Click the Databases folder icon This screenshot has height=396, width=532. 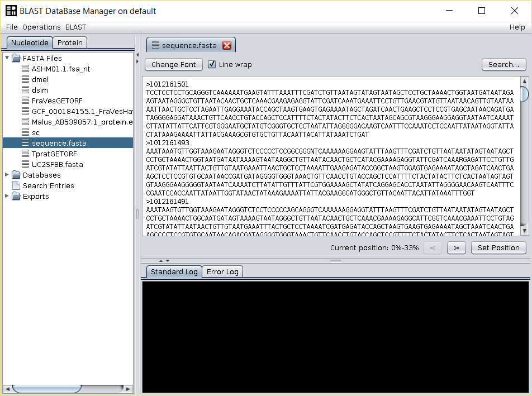[16, 175]
